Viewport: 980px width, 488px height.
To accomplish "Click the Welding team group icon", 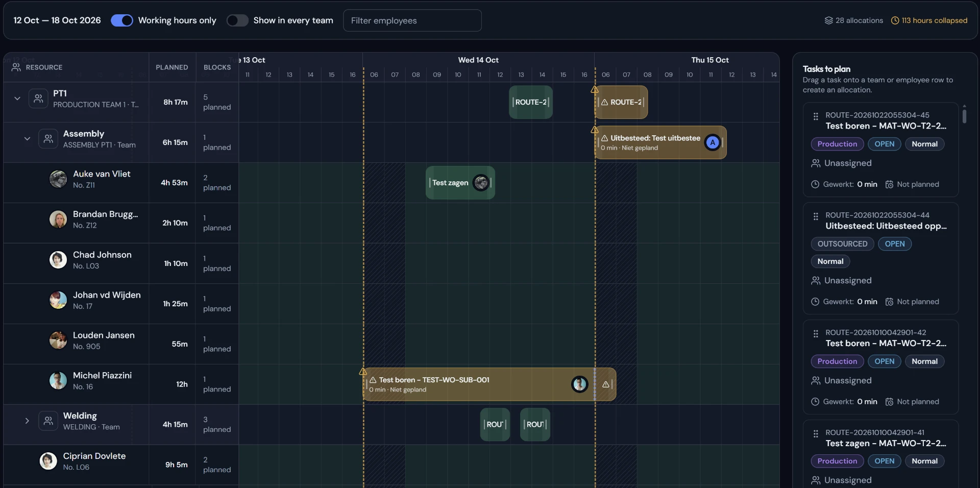I will [x=48, y=421].
